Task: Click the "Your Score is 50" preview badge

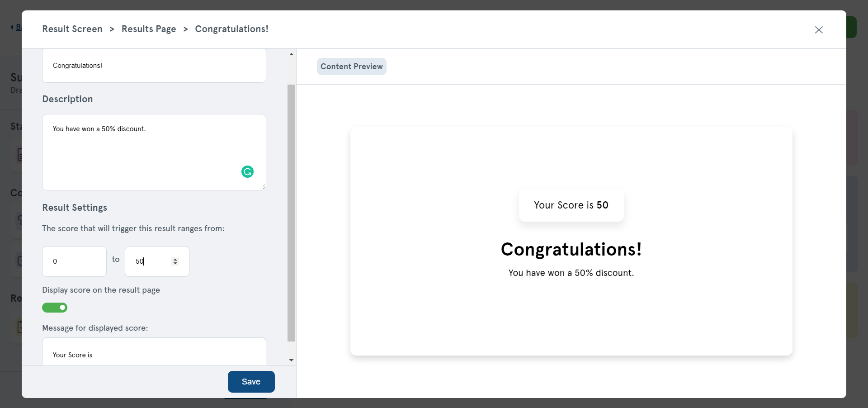Action: click(571, 205)
